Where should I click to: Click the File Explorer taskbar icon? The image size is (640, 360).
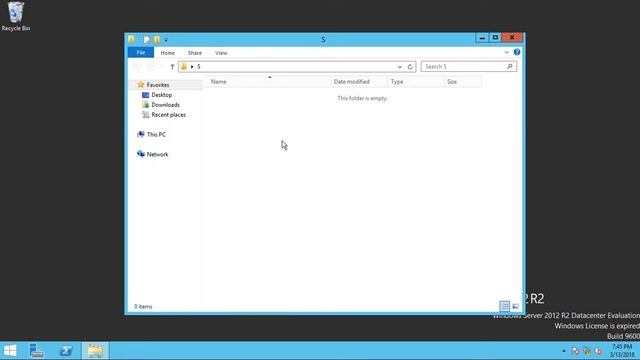[95, 351]
